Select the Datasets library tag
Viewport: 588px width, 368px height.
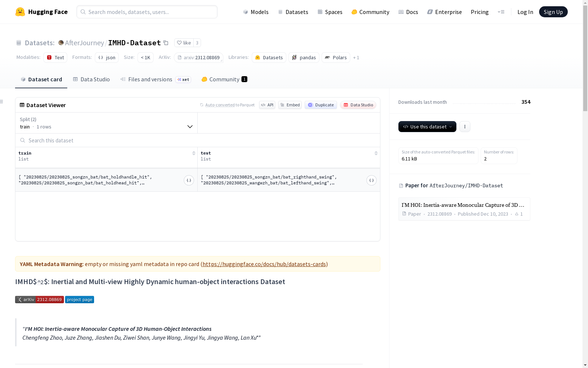coord(269,57)
